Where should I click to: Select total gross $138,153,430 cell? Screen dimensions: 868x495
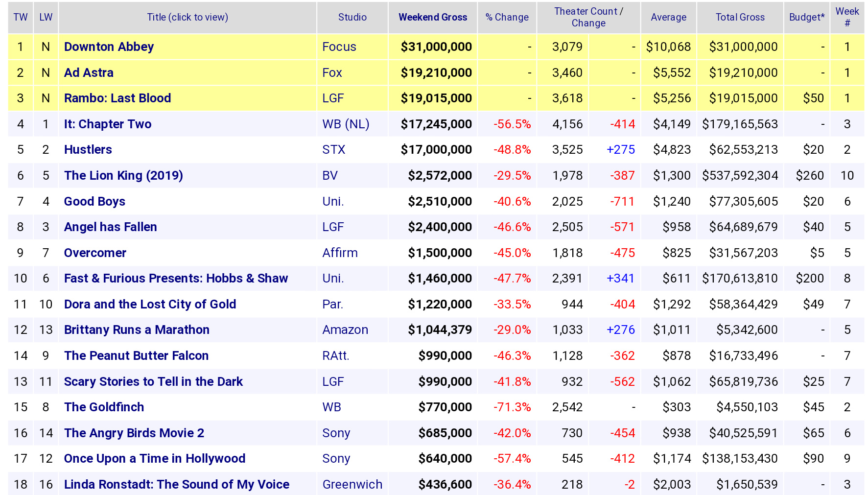[740, 459]
